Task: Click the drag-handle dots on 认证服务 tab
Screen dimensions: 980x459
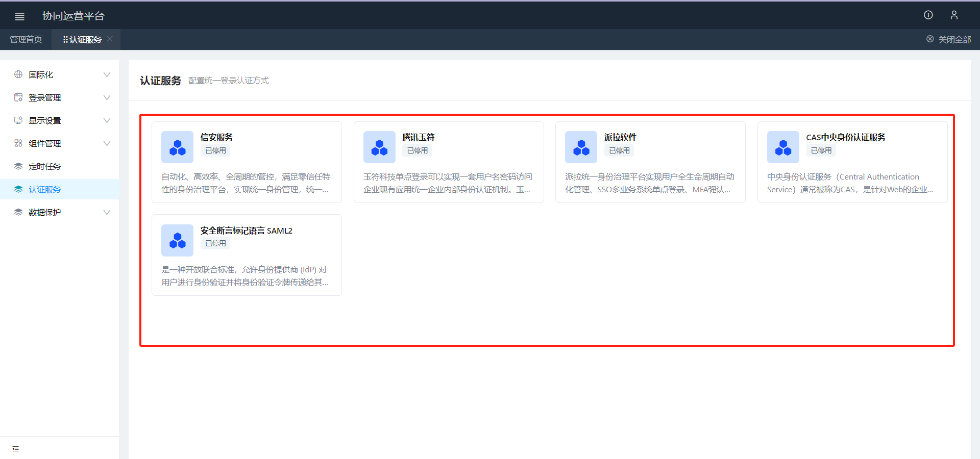Action: [x=65, y=39]
